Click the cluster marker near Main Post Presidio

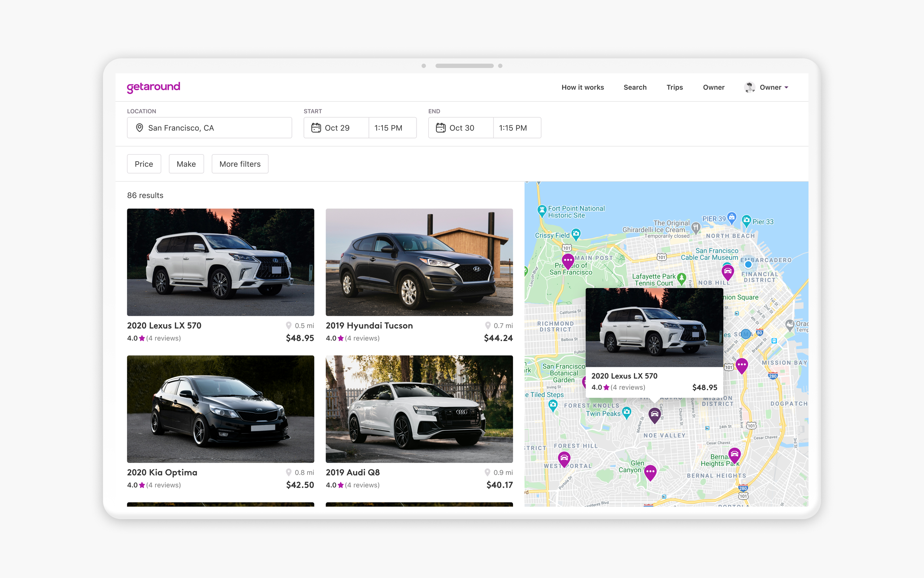coord(568,261)
